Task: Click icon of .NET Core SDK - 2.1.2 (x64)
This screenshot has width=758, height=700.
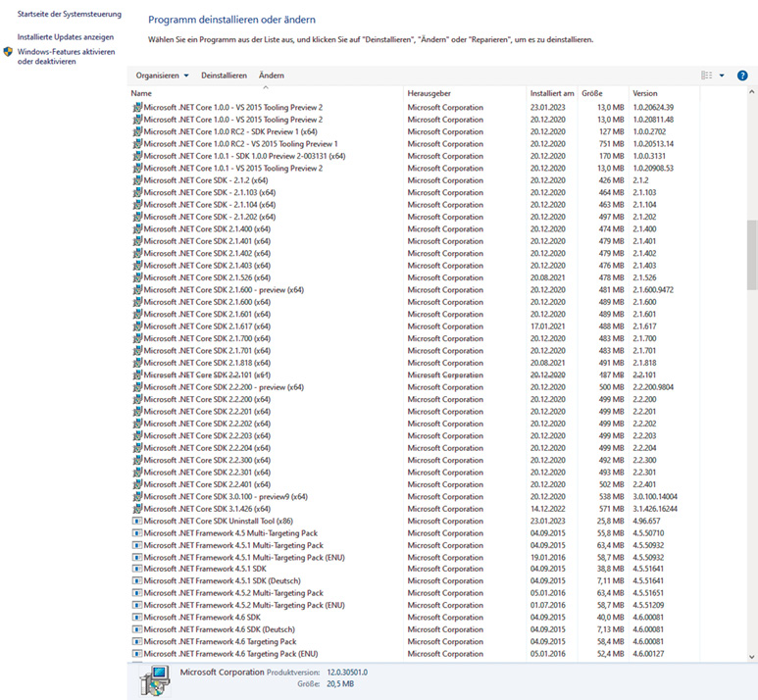Action: (x=137, y=179)
